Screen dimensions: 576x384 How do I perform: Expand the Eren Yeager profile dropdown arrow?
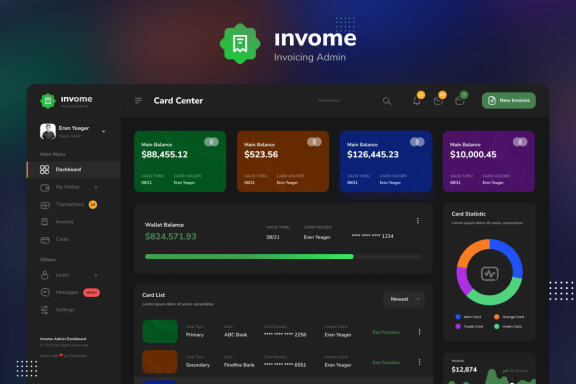(104, 131)
